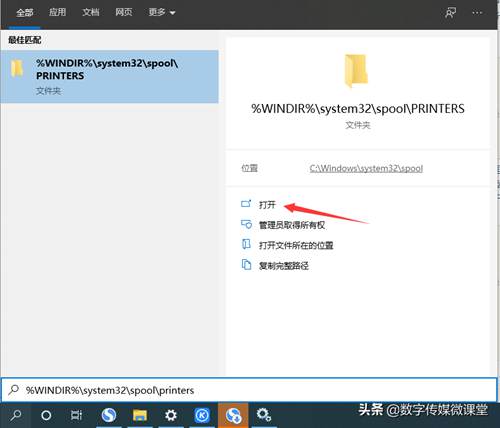This screenshot has width=500, height=428.
Task: Open File Explorer from the taskbar
Action: [140, 415]
